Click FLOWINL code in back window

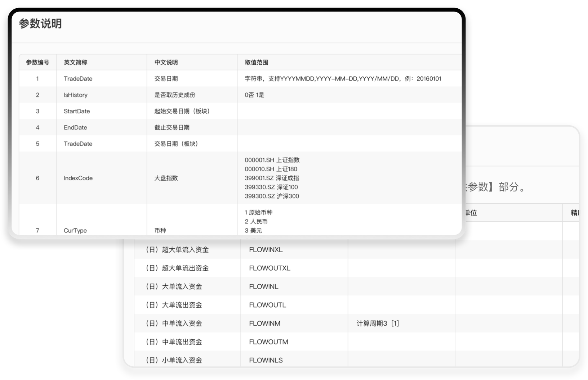click(x=264, y=287)
